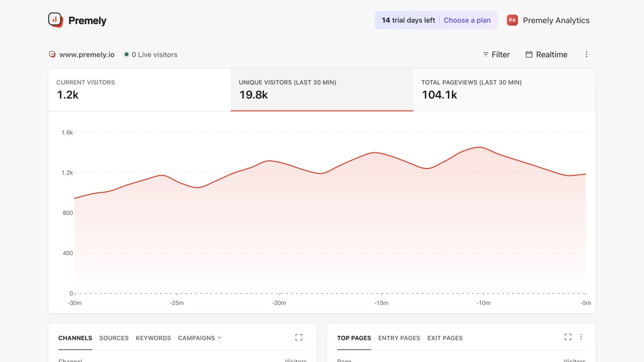Click the -15m label on chart axis

tap(381, 303)
